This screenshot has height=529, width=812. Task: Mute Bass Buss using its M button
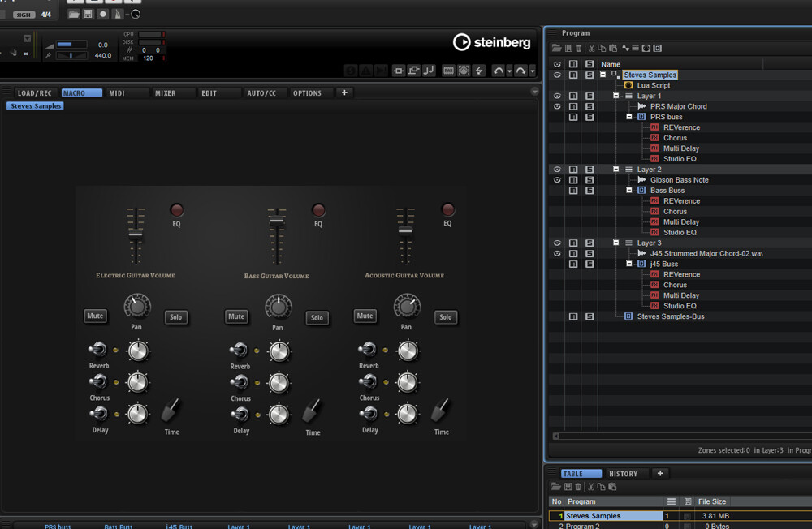click(573, 191)
